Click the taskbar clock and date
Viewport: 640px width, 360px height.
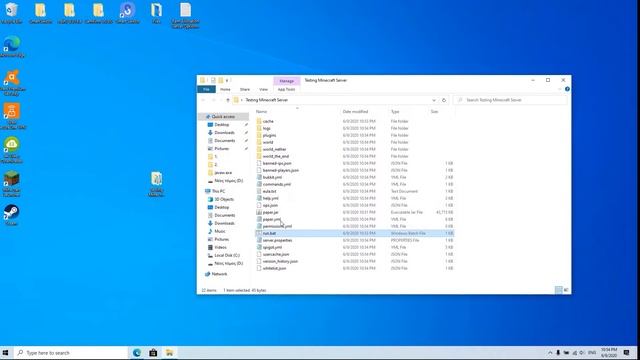coord(609,353)
